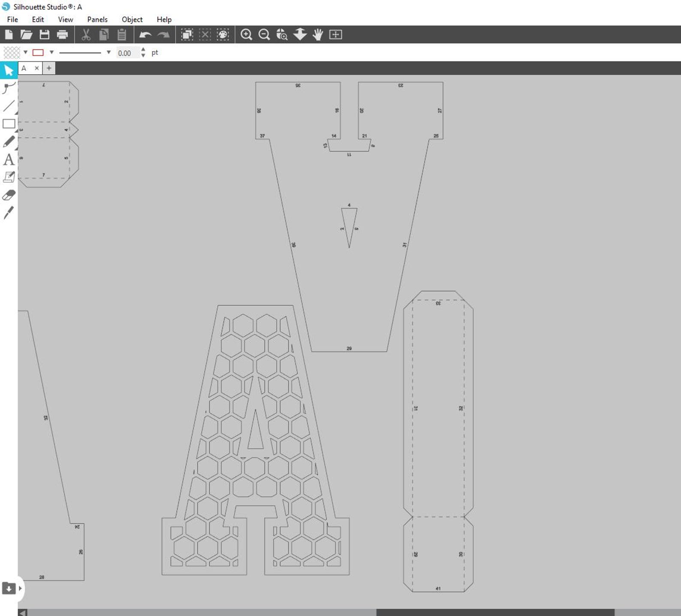Select the Rectangle drawing tool

pos(9,124)
